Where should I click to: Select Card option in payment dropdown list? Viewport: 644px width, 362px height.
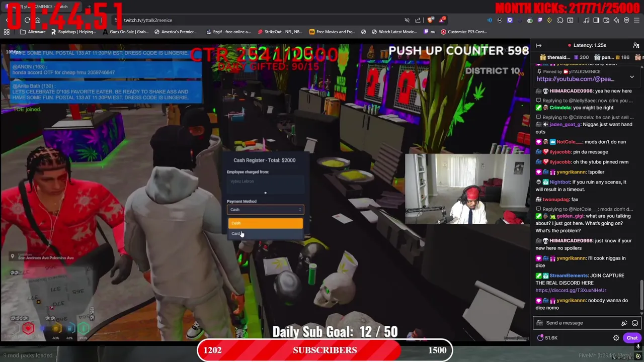[x=266, y=234]
